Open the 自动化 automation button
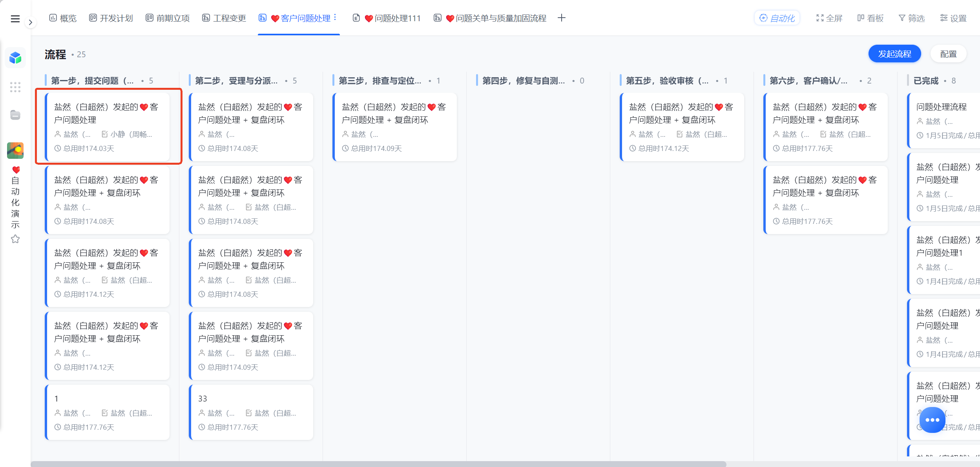 (x=777, y=18)
